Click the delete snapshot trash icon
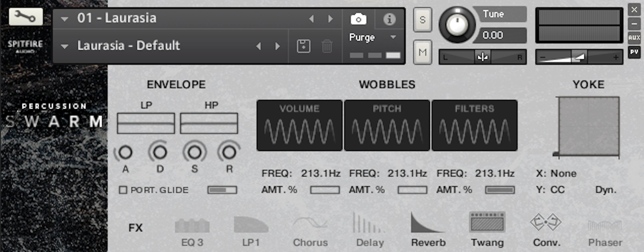The height and width of the screenshot is (252, 644). click(x=327, y=46)
